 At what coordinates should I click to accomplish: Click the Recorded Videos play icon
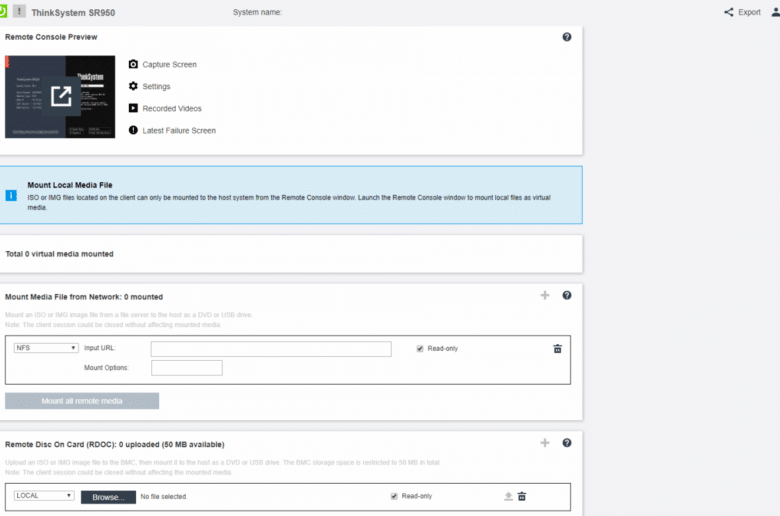click(x=133, y=108)
